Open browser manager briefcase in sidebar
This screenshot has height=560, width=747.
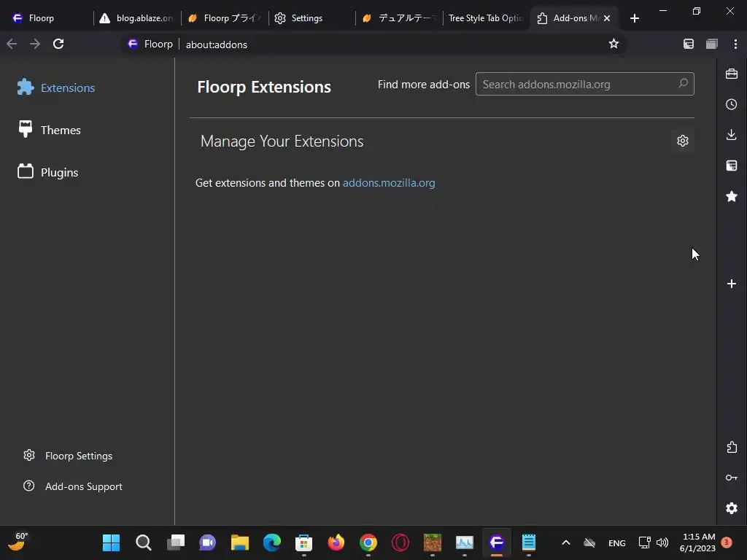point(732,74)
